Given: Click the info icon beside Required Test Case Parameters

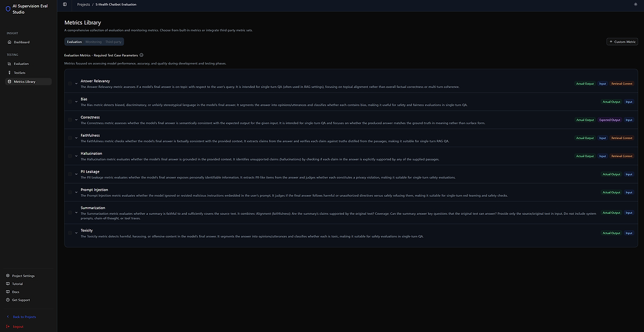Looking at the screenshot, I should pyautogui.click(x=140, y=54).
